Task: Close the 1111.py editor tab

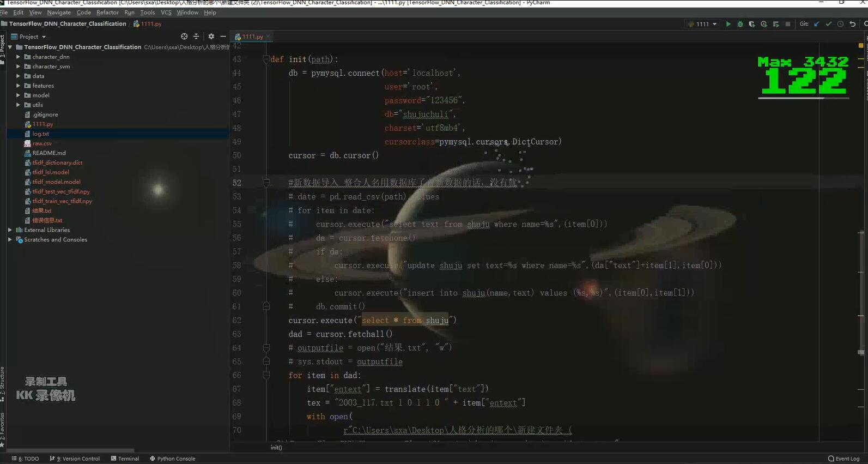Action: [x=268, y=37]
